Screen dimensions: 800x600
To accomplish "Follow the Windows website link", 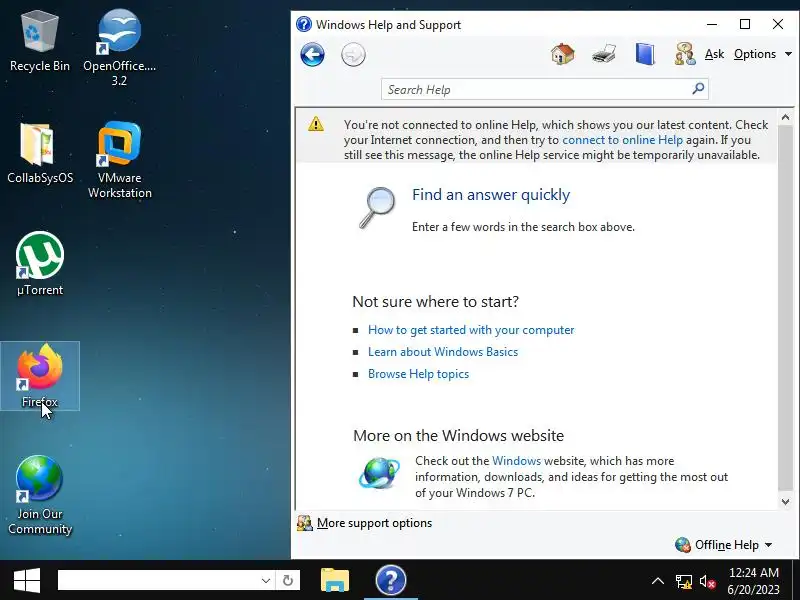I will click(516, 461).
